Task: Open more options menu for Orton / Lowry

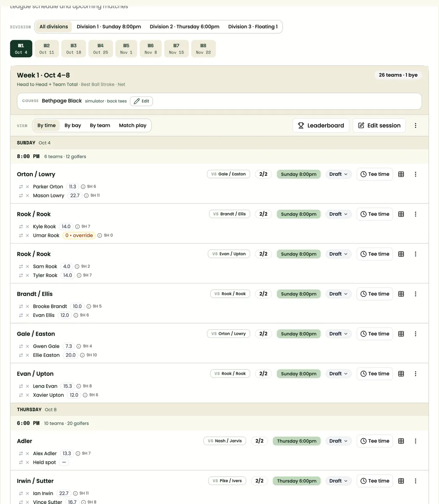Action: [x=415, y=174]
